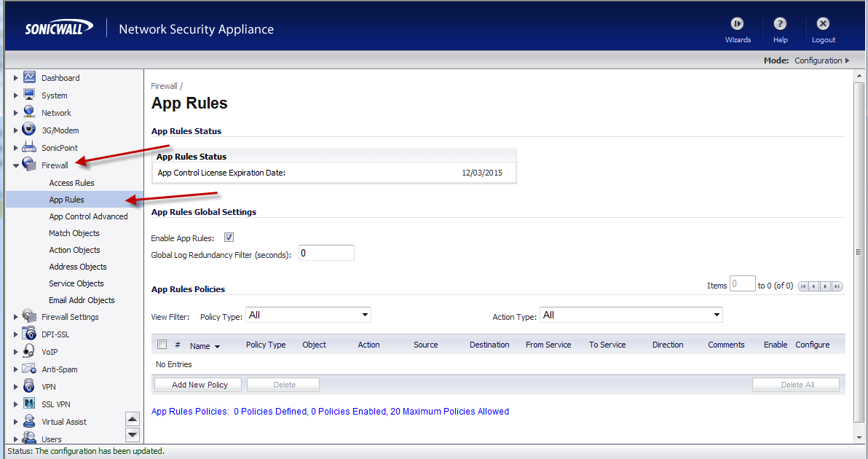Viewport: 868px width, 459px height.
Task: Open Service Objects page
Action: (76, 283)
